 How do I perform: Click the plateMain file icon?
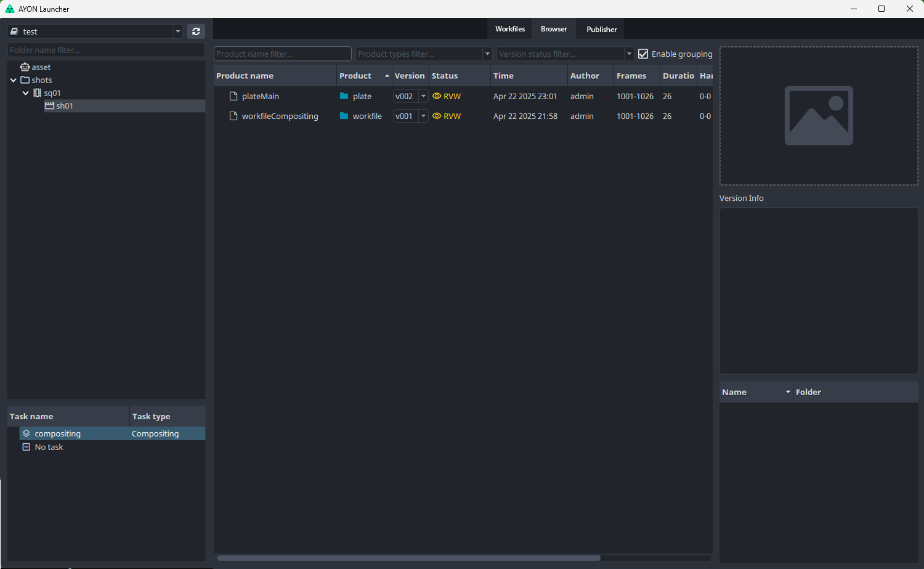tap(233, 96)
